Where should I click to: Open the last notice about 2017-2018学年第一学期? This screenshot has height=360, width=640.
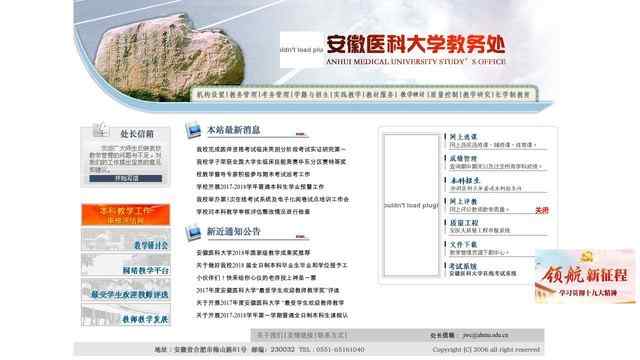point(272,315)
